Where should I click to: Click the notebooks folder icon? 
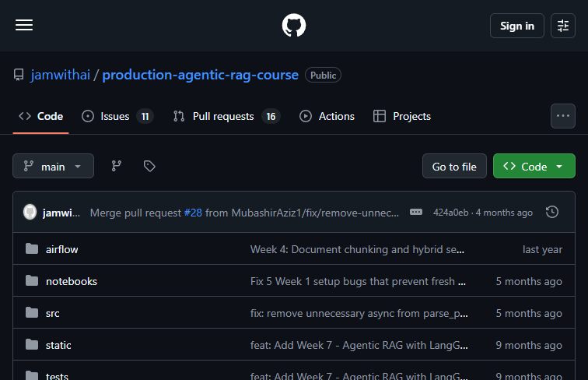tap(32, 280)
